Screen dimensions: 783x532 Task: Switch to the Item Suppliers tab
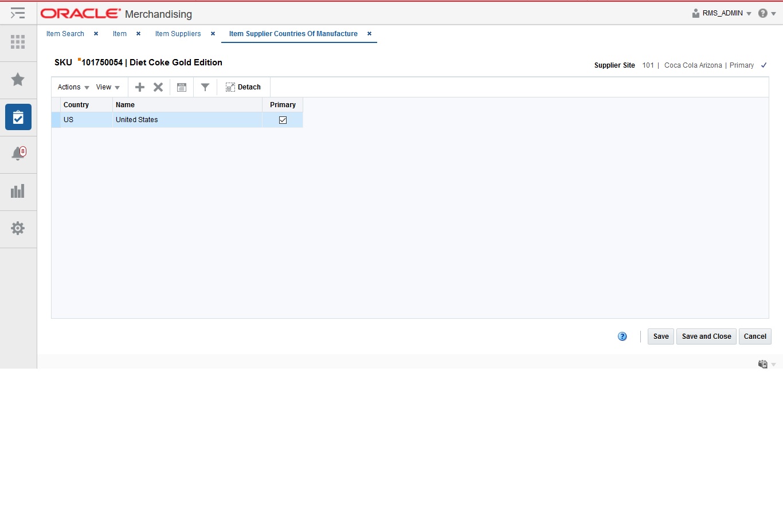tap(178, 34)
